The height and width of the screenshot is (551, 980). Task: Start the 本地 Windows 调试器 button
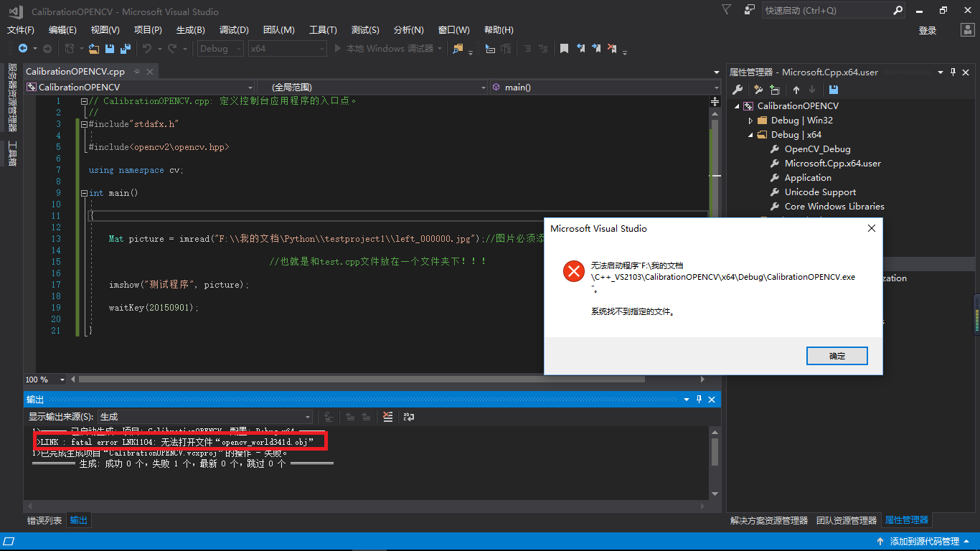pos(384,48)
